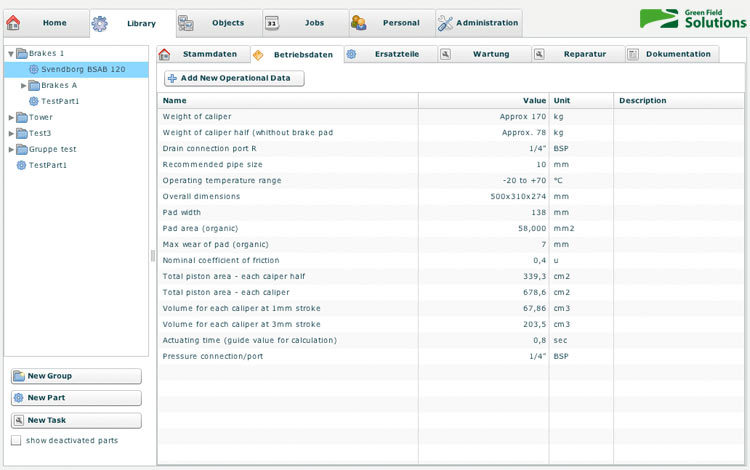Collapse the Brakes 1 folder
This screenshot has height=470, width=750.
click(x=10, y=54)
